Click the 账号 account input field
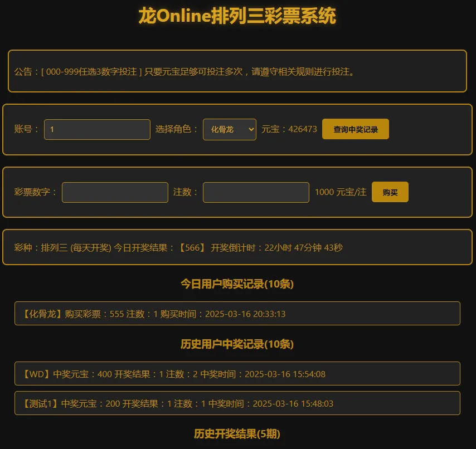The image size is (476, 449). pyautogui.click(x=97, y=129)
